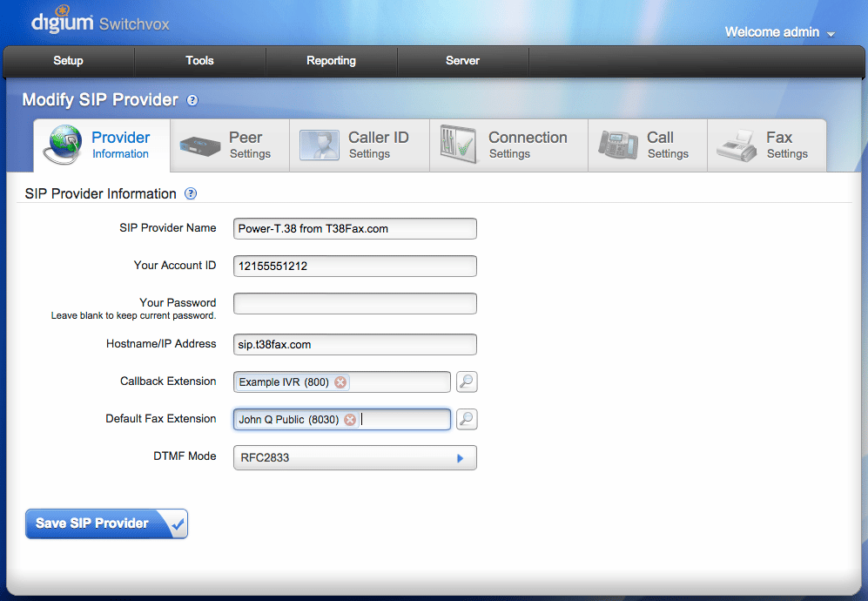The width and height of the screenshot is (868, 601).
Task: Click the 'DTMF Mode' label
Action: click(185, 456)
